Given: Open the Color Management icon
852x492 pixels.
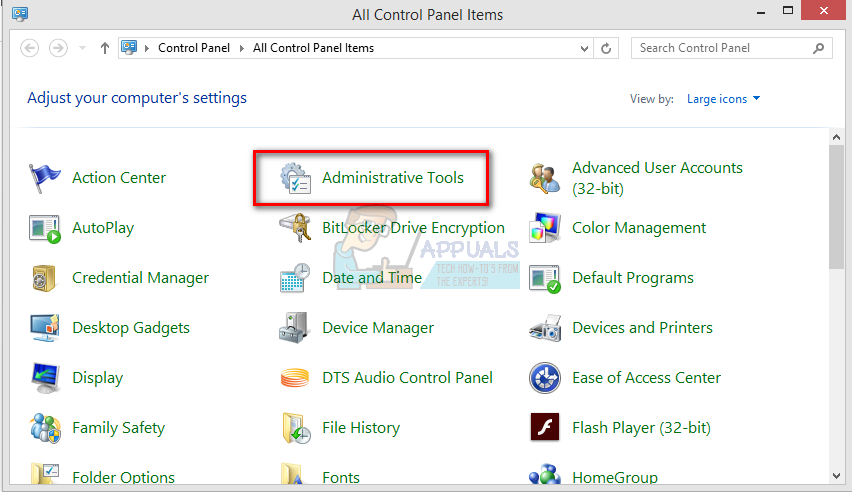Looking at the screenshot, I should (544, 228).
